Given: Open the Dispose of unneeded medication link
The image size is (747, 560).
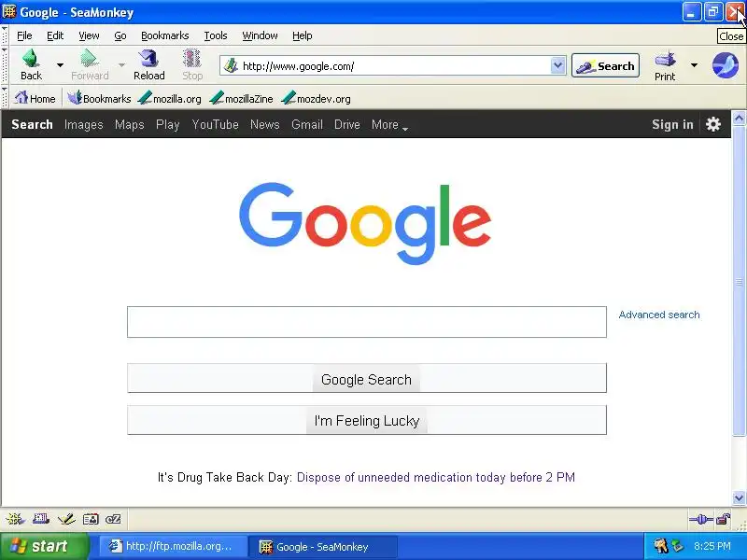Looking at the screenshot, I should pos(435,477).
